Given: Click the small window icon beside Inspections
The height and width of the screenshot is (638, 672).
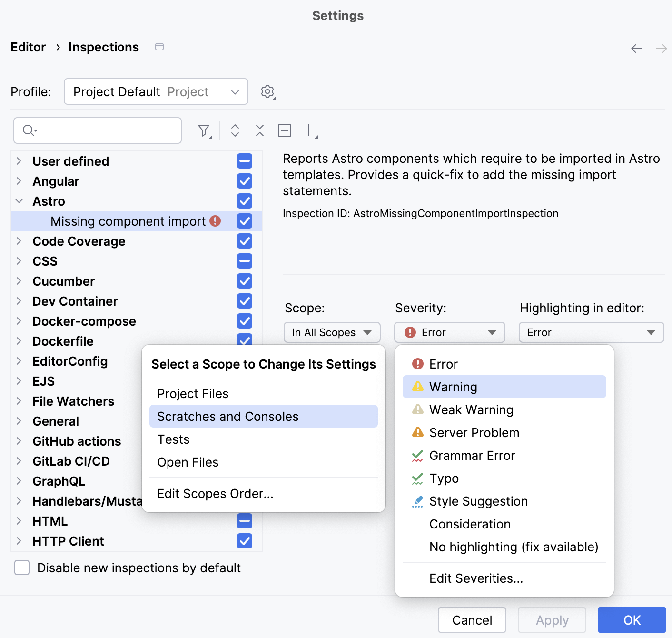Looking at the screenshot, I should coord(159,47).
